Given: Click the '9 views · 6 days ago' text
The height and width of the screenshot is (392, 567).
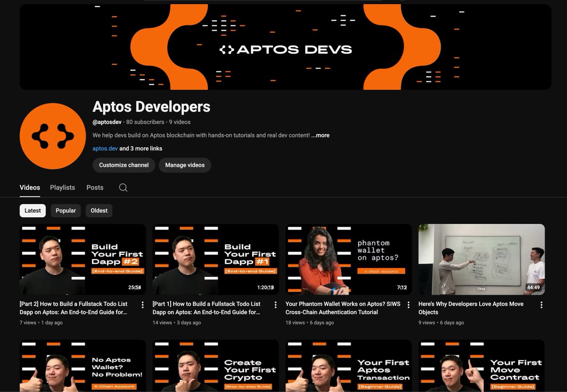Looking at the screenshot, I should pyautogui.click(x=441, y=323).
